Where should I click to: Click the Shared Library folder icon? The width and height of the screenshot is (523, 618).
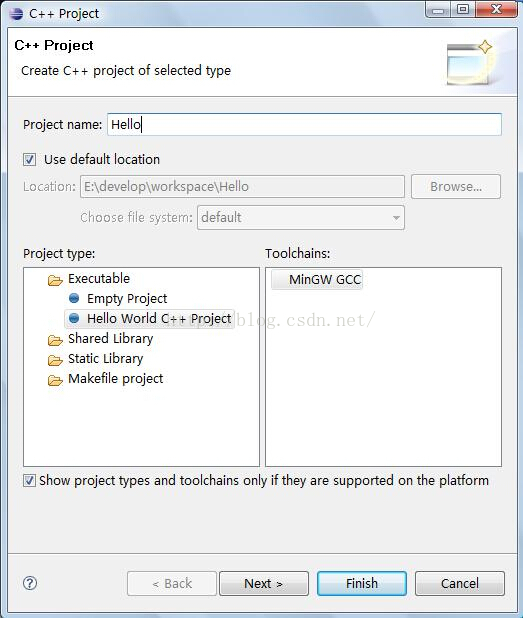(x=55, y=340)
